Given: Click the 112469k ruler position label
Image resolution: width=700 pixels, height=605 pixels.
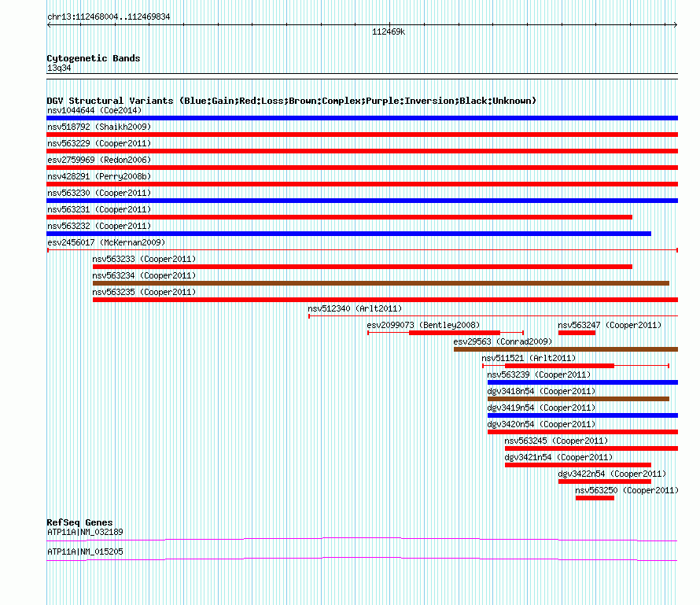Looking at the screenshot, I should pos(389,31).
